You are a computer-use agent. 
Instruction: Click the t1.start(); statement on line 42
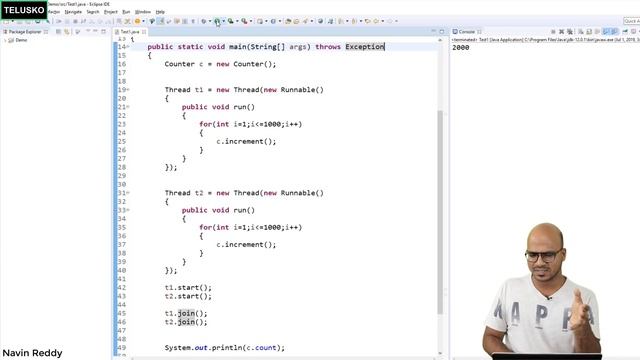pos(188,288)
